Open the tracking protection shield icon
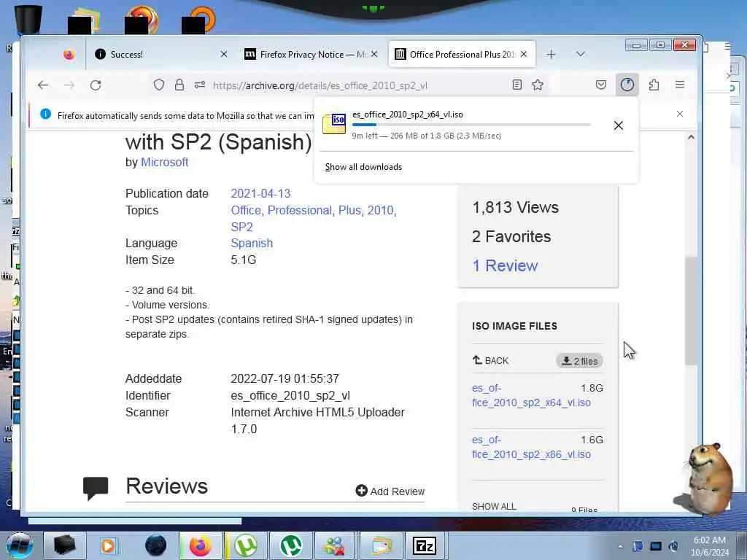This screenshot has width=747, height=560. [x=159, y=85]
